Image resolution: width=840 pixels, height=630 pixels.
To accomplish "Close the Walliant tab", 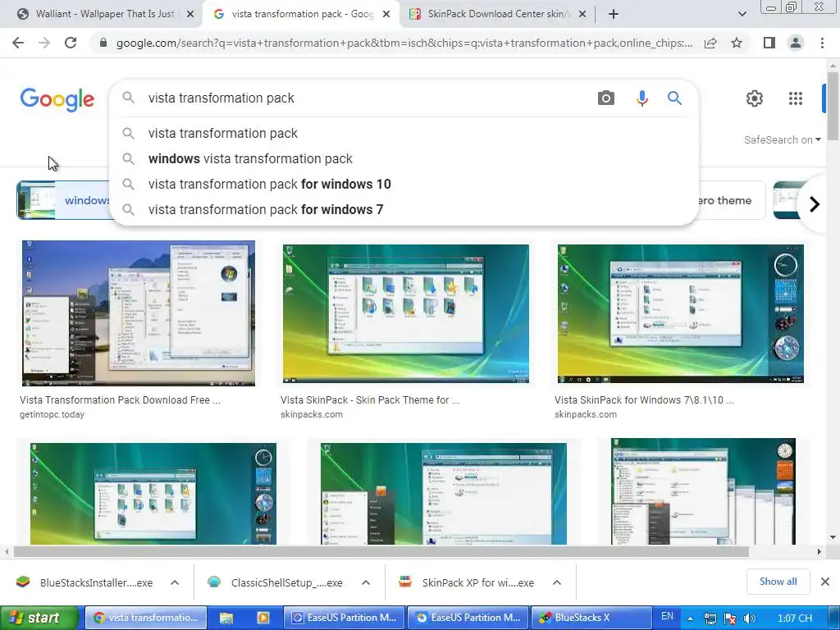I will point(190,15).
